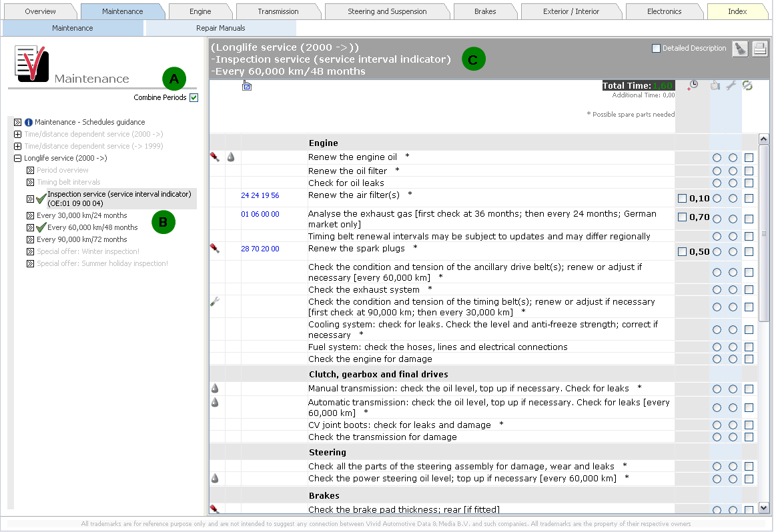Click the task list vertical scrollbar thumb
This screenshot has width=774, height=532.
[763, 233]
